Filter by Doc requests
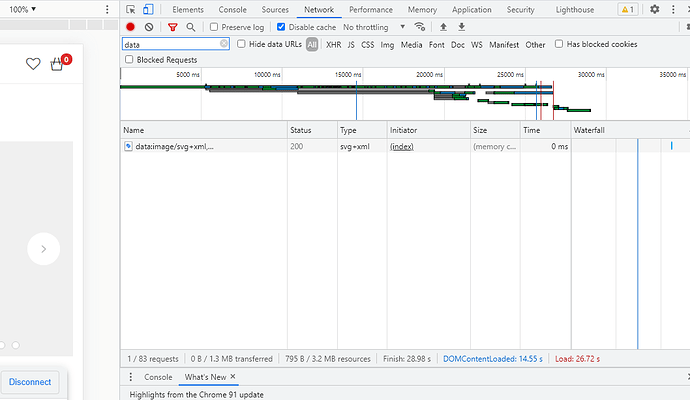This screenshot has height=400, width=690. click(458, 44)
